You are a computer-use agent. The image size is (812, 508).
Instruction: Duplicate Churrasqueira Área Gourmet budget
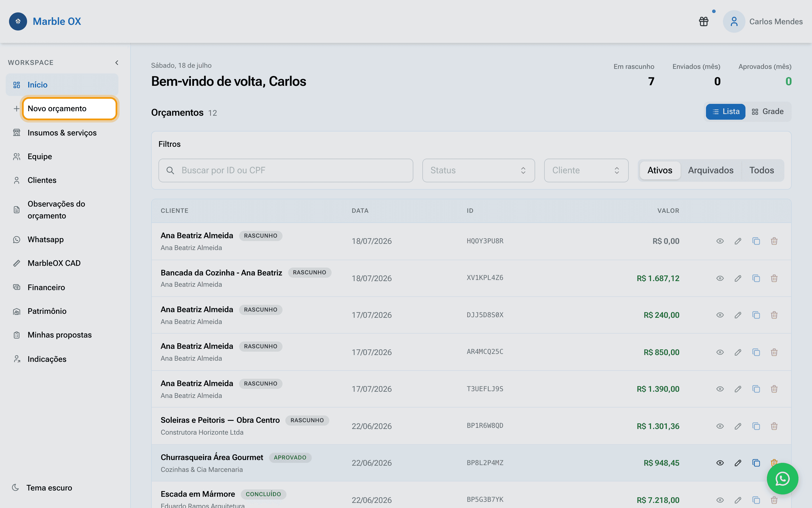pos(756,463)
